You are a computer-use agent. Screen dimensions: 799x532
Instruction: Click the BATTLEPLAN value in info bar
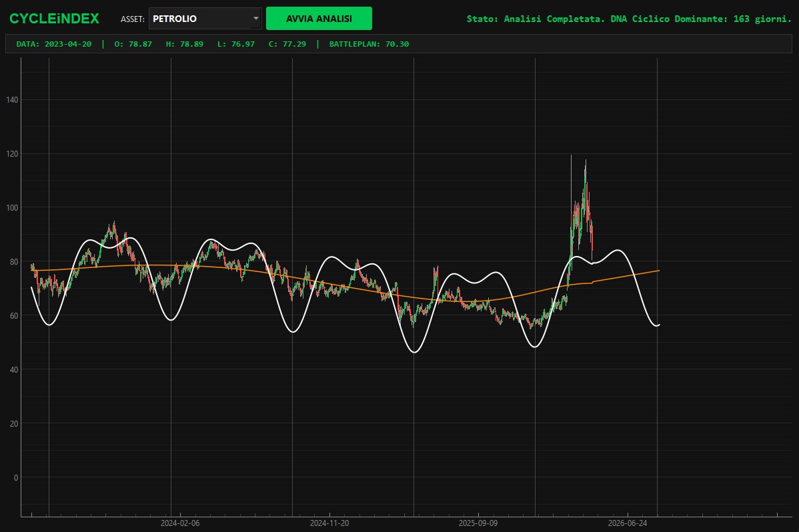pyautogui.click(x=369, y=44)
